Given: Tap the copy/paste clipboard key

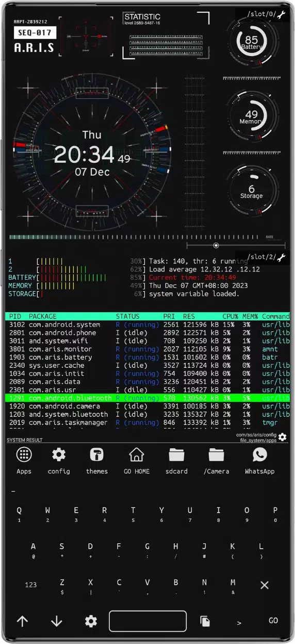Looking at the screenshot, I should pyautogui.click(x=205, y=621).
